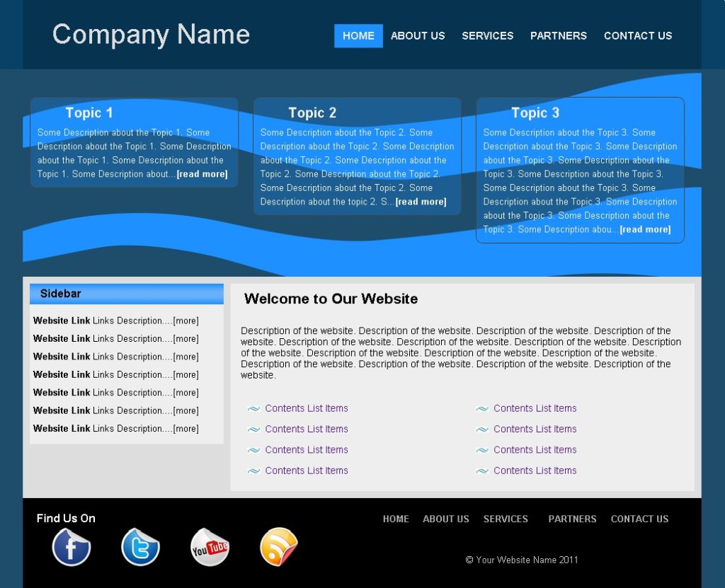725x588 pixels.
Task: Select CONTACT US in the header menu
Action: click(638, 35)
